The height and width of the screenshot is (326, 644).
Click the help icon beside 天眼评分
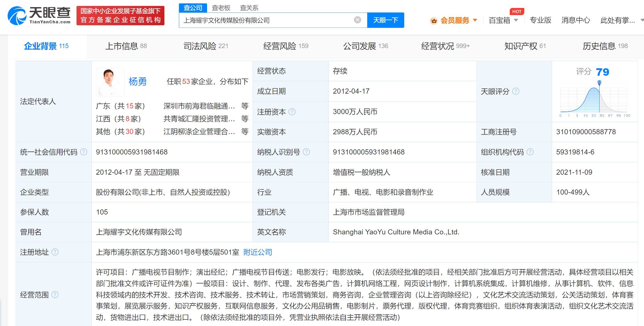pyautogui.click(x=516, y=91)
